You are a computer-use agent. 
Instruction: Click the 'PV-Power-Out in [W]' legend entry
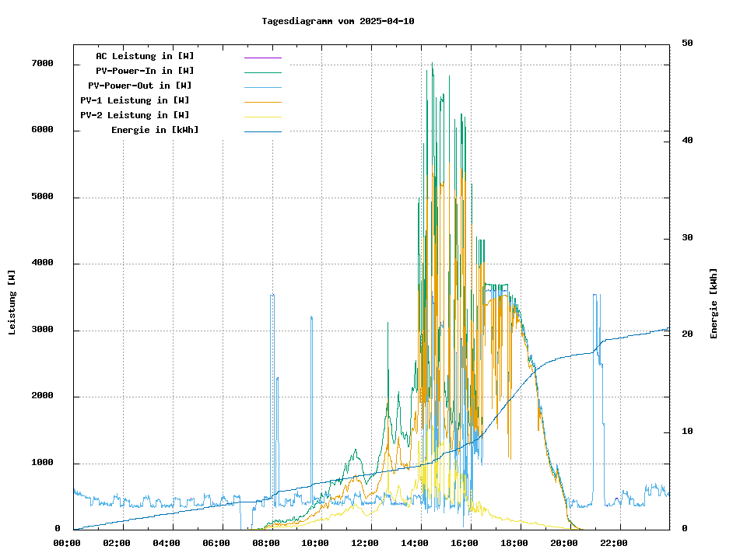point(140,86)
